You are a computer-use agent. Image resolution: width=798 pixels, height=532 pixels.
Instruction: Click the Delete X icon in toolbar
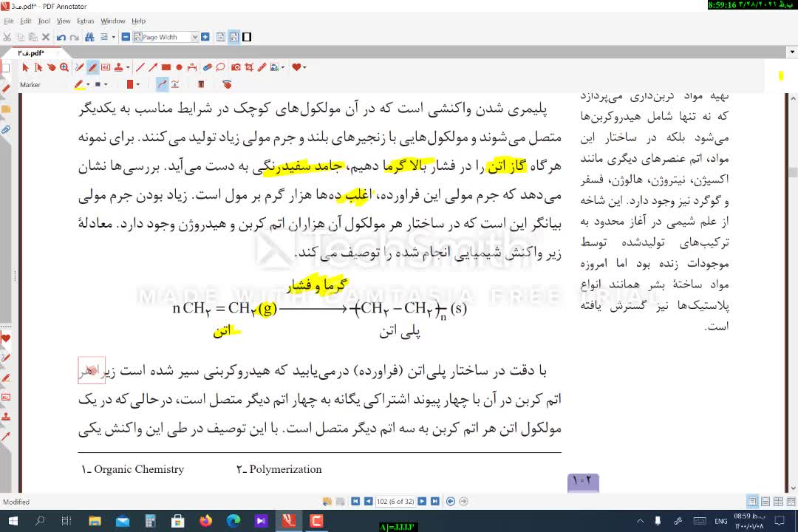(x=46, y=37)
